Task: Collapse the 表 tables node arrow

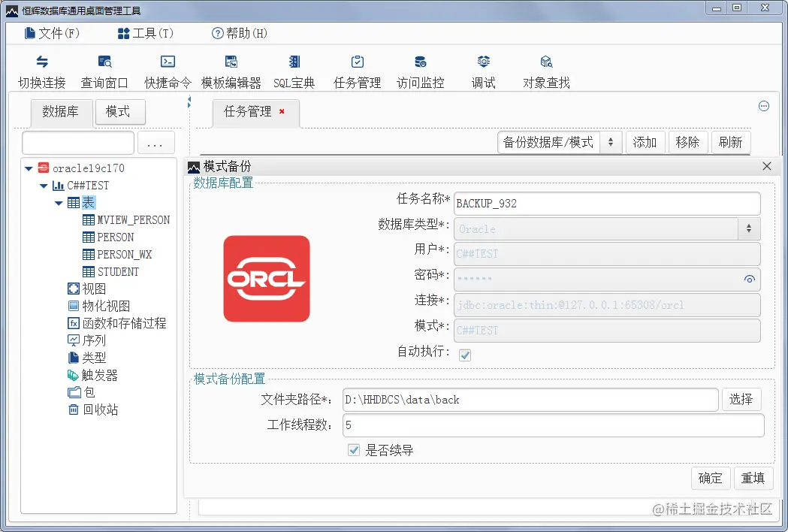Action: click(x=59, y=203)
